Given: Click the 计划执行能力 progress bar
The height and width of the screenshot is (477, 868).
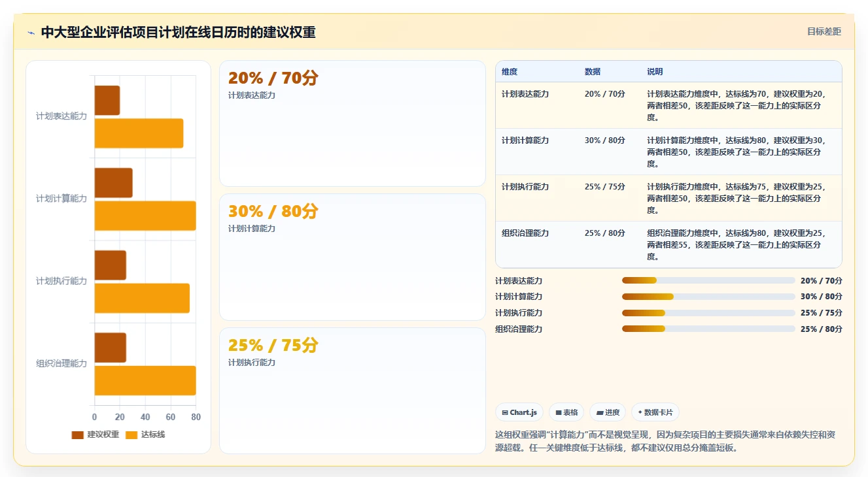Looking at the screenshot, I should click(x=708, y=312).
